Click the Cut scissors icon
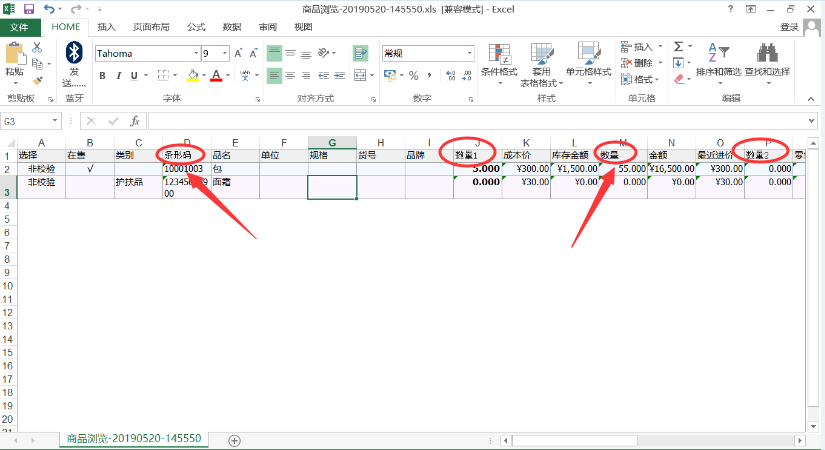 click(38, 47)
